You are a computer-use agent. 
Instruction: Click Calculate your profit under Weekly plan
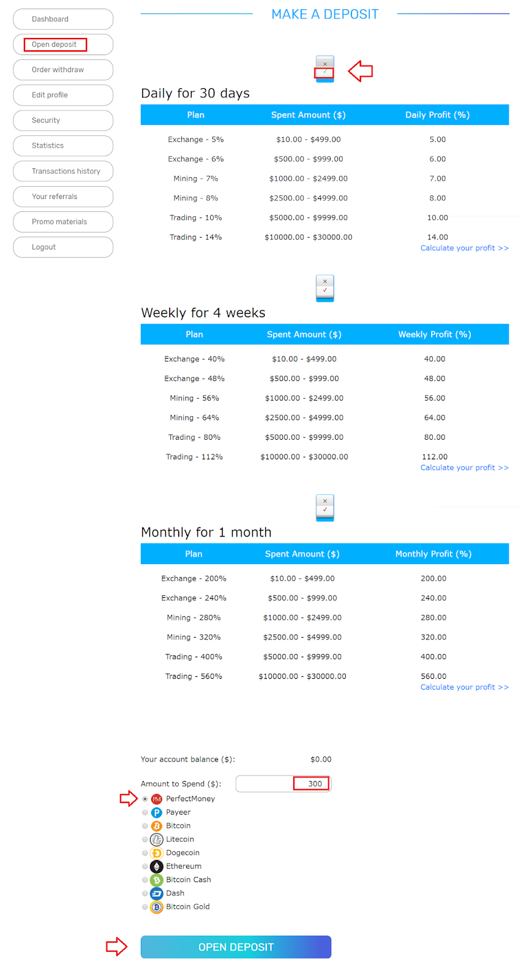point(464,467)
